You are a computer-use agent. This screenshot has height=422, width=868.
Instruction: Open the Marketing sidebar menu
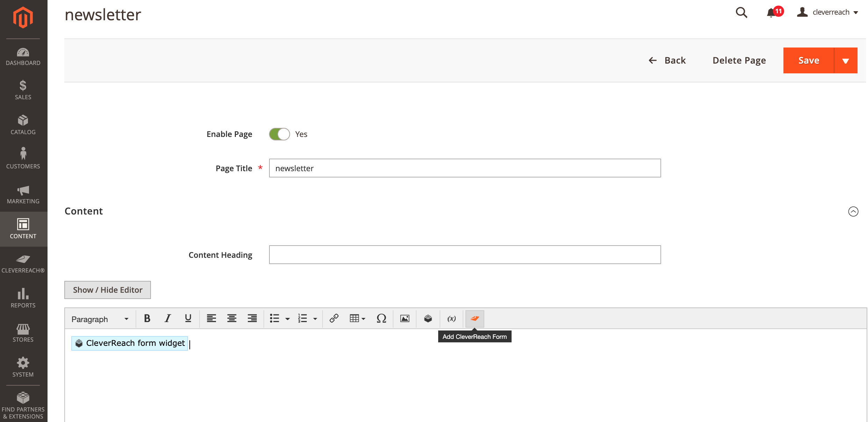click(23, 195)
